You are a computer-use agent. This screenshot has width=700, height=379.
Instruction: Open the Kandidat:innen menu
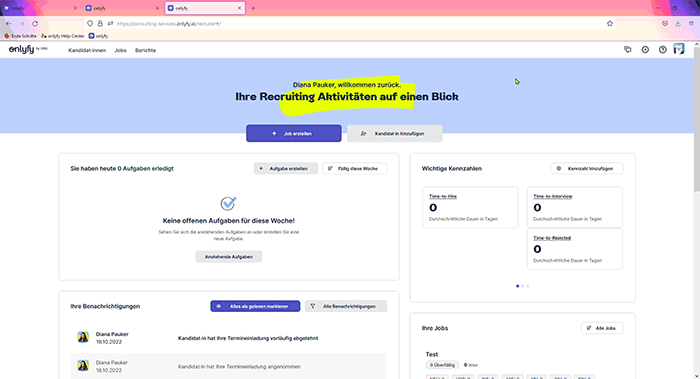[87, 50]
